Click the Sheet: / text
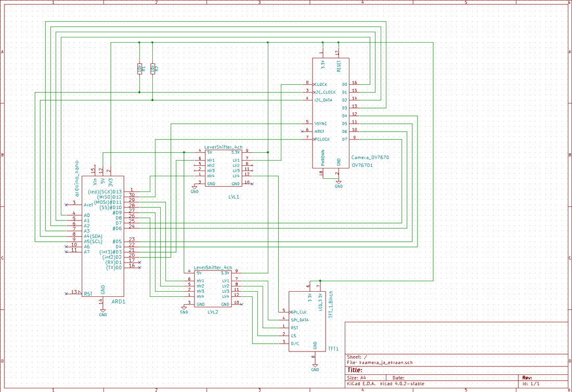The height and width of the screenshot is (392, 572). tap(357, 357)
